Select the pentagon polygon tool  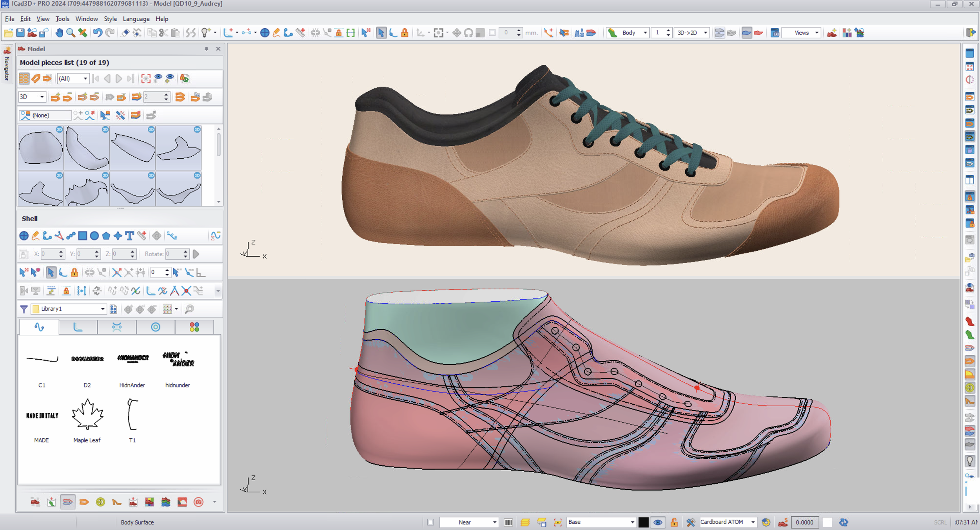pos(106,236)
